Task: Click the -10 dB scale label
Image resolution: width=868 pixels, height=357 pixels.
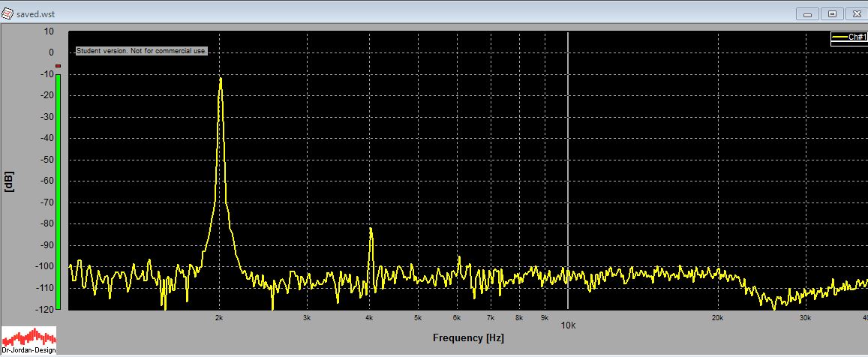Action: (x=47, y=74)
